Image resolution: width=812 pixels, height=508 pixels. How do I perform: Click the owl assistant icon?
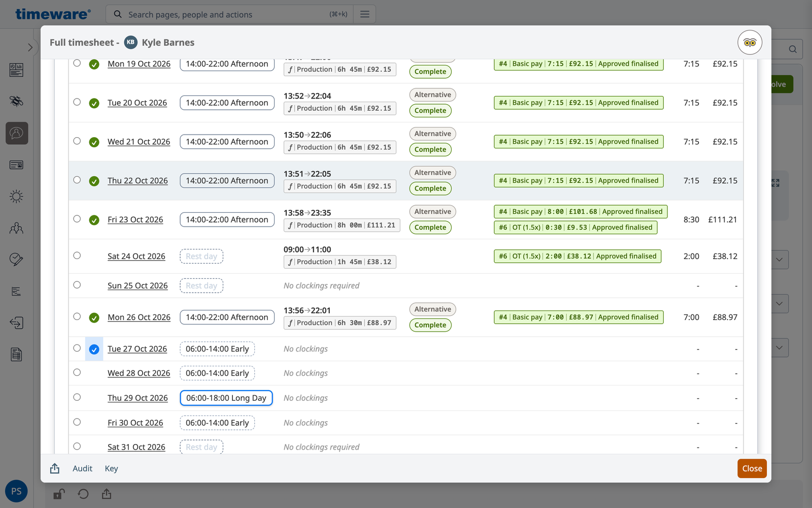coord(750,43)
